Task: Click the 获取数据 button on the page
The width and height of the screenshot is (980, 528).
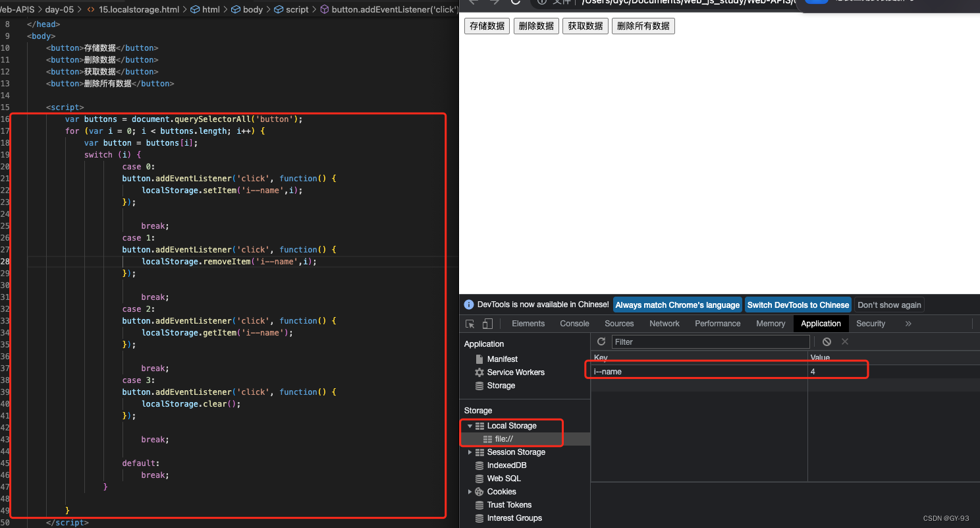Action: 585,26
